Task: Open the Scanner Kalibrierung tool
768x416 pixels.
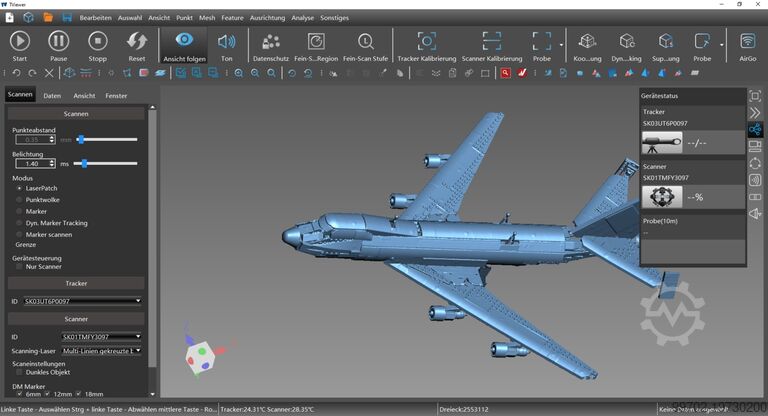Action: (x=491, y=41)
